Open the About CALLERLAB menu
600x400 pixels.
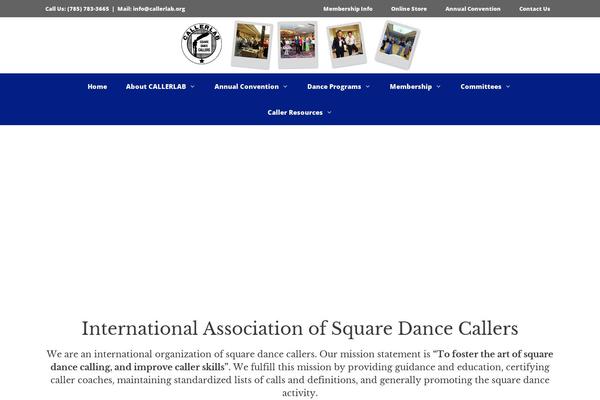(156, 87)
